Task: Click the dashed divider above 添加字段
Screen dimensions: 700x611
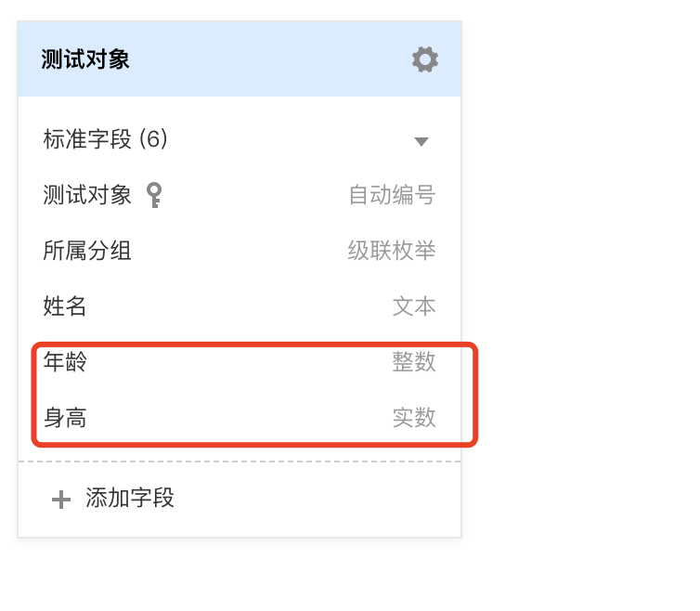Action: [240, 461]
